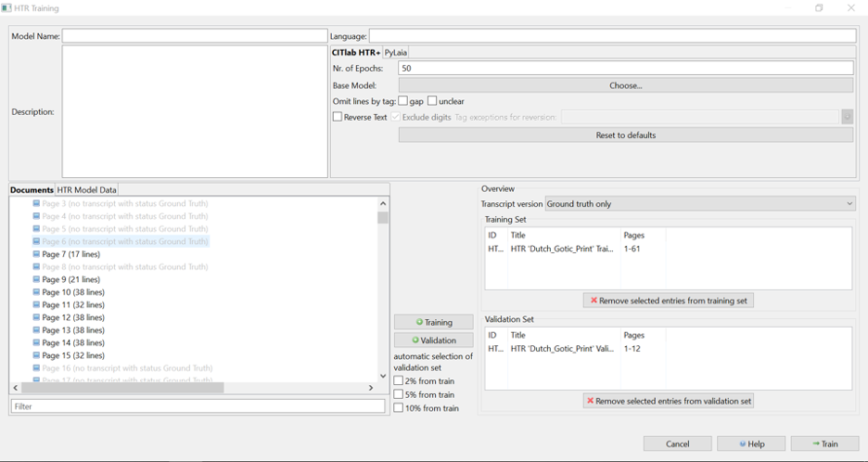Switch to the HTR Model Data tab

click(x=87, y=190)
